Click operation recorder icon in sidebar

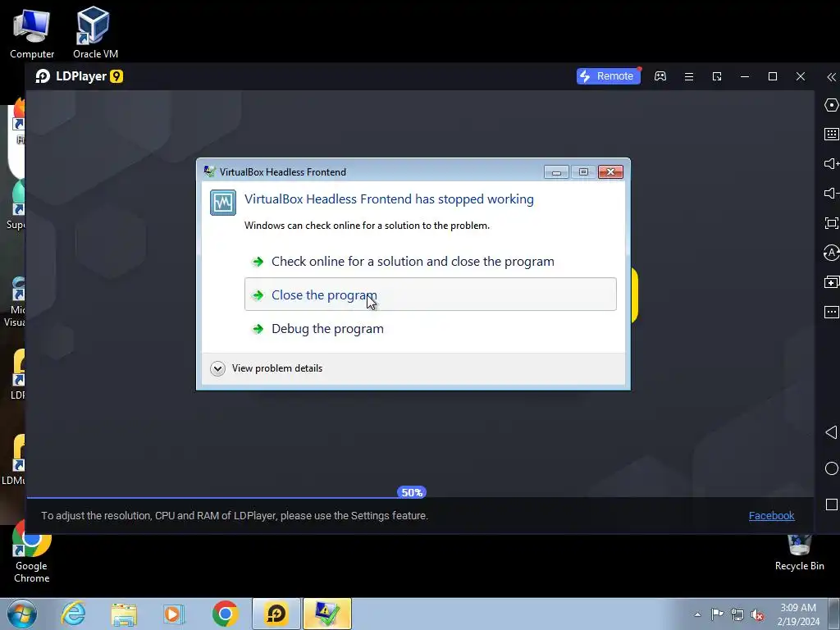(831, 253)
